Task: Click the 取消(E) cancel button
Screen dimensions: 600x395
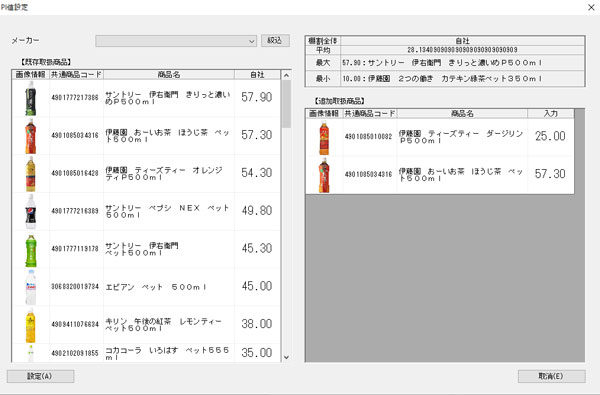Action: tap(551, 376)
